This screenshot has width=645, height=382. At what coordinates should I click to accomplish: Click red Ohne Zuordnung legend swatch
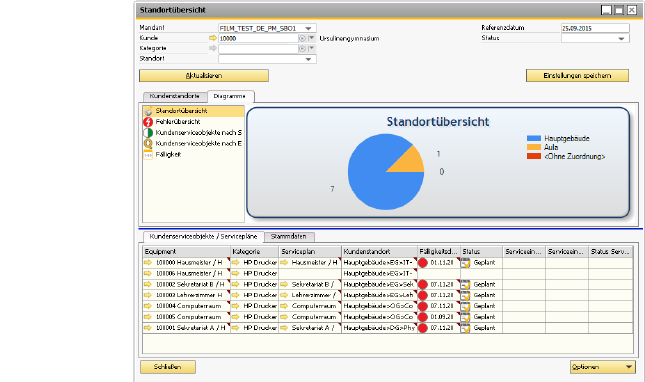tap(534, 156)
